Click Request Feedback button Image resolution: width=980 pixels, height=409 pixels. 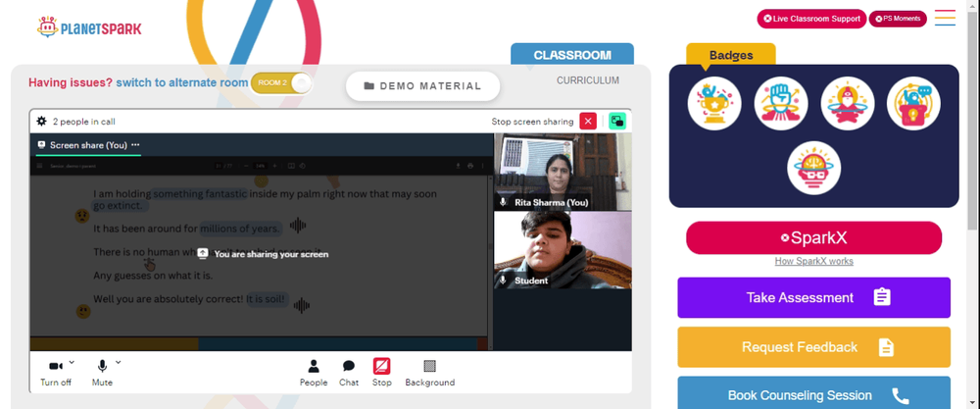813,347
